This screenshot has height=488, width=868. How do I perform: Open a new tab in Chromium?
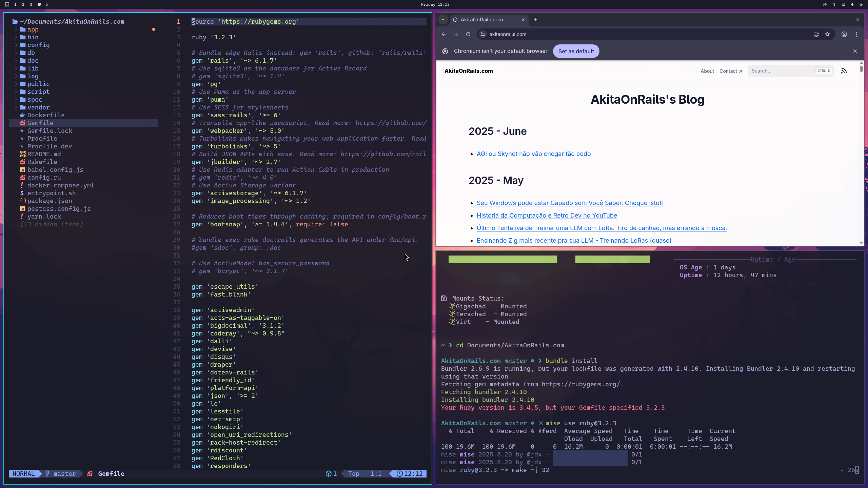tap(535, 20)
